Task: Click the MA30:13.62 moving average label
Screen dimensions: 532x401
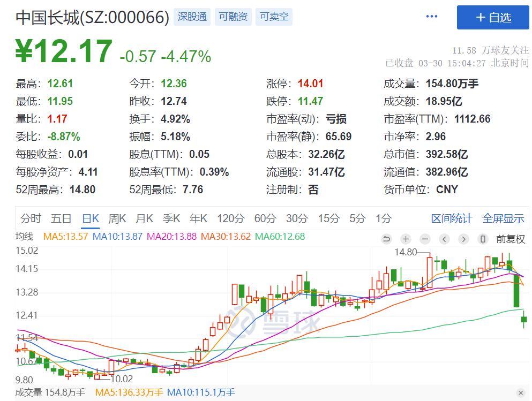Action: (x=226, y=237)
